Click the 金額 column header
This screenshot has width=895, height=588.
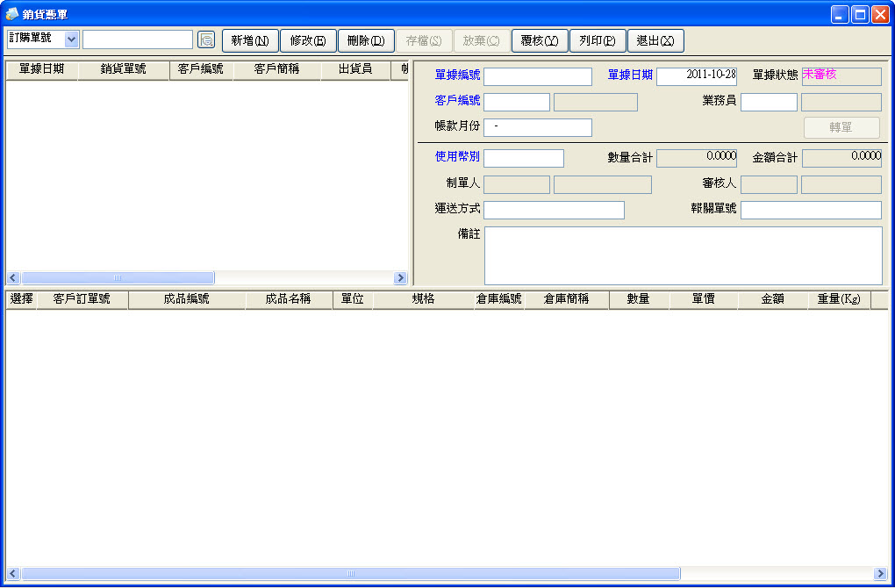point(773,299)
